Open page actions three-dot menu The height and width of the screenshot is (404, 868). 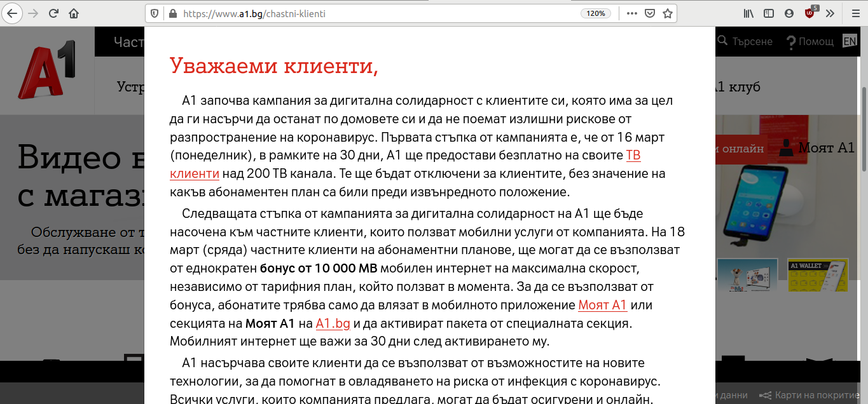coord(631,13)
